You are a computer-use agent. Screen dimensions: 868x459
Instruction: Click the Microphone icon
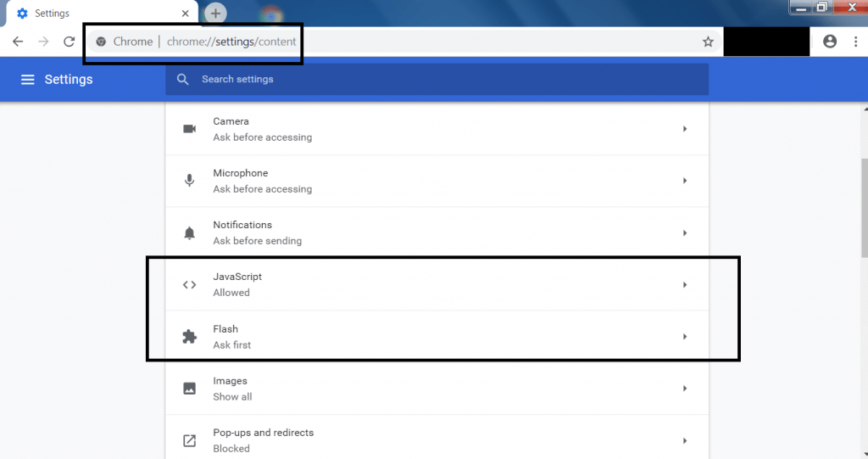189,180
